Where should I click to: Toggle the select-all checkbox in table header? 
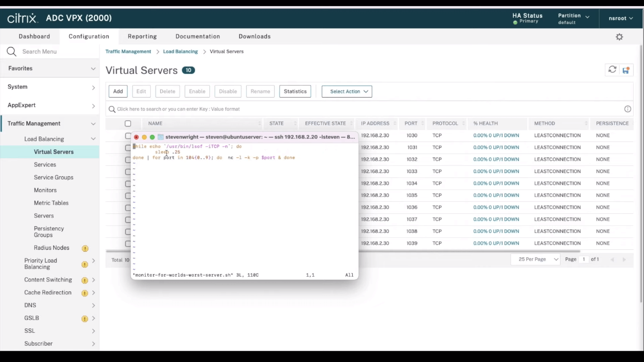coord(128,123)
